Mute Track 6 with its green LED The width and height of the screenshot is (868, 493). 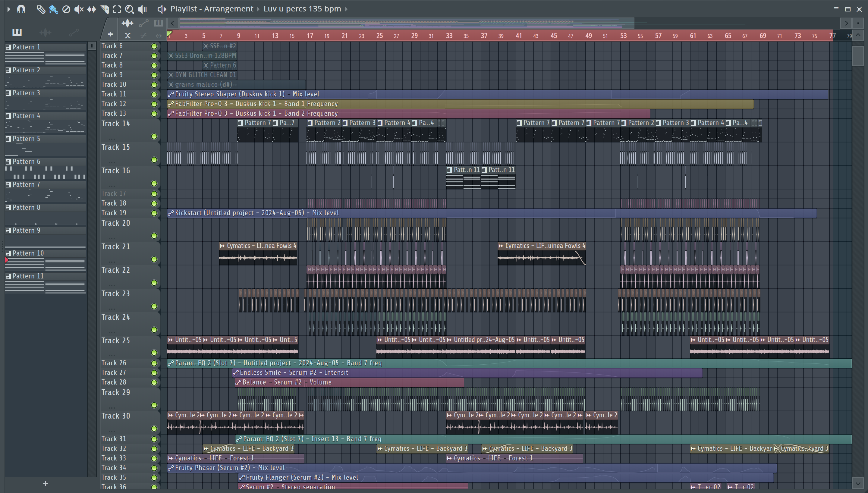click(x=154, y=46)
